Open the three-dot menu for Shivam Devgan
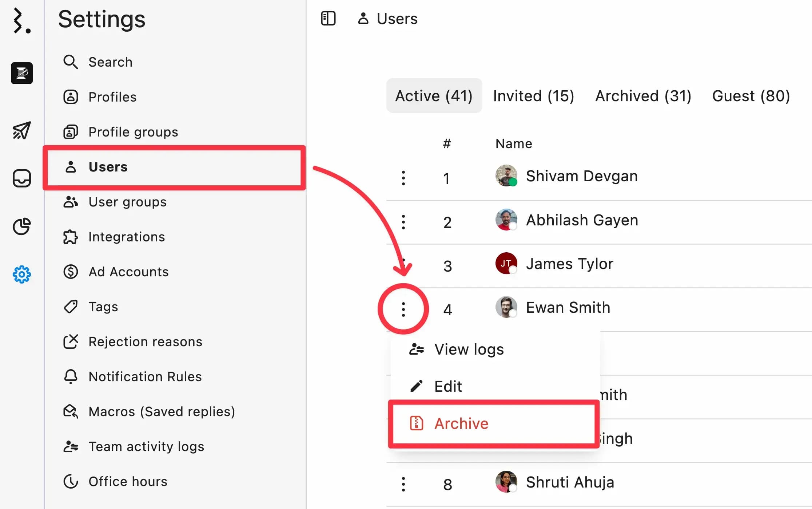The image size is (812, 509). 403,178
